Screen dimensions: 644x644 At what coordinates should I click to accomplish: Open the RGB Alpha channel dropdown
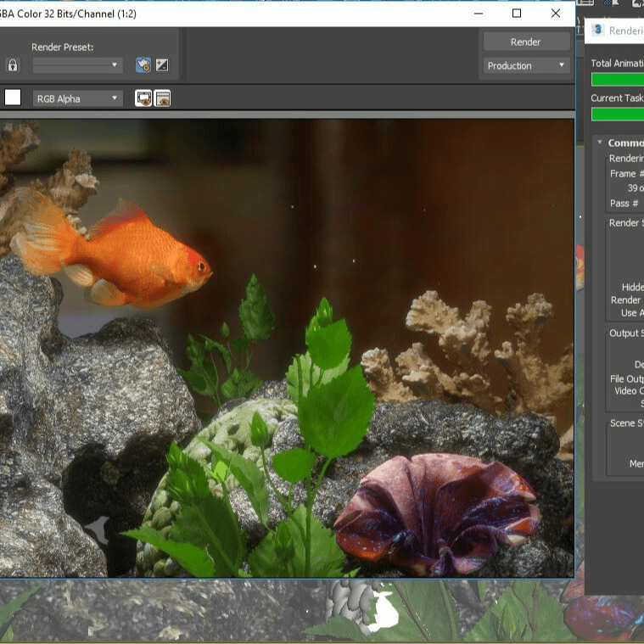[x=78, y=98]
